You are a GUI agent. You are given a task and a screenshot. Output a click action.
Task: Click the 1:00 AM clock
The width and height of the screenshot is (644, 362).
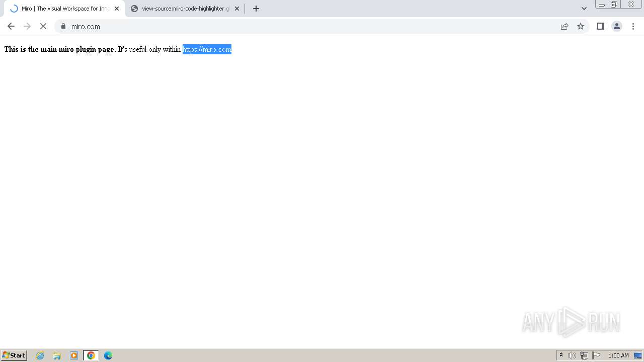[x=618, y=355]
